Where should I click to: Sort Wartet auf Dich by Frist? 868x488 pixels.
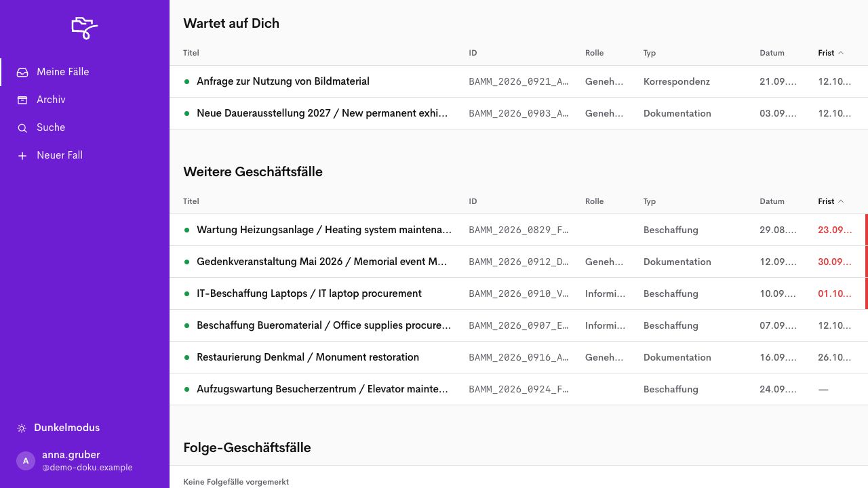tap(831, 53)
